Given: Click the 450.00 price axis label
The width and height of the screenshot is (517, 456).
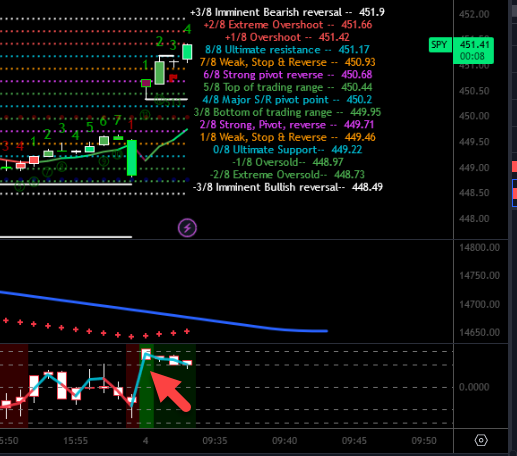Looking at the screenshot, I should pyautogui.click(x=474, y=116).
